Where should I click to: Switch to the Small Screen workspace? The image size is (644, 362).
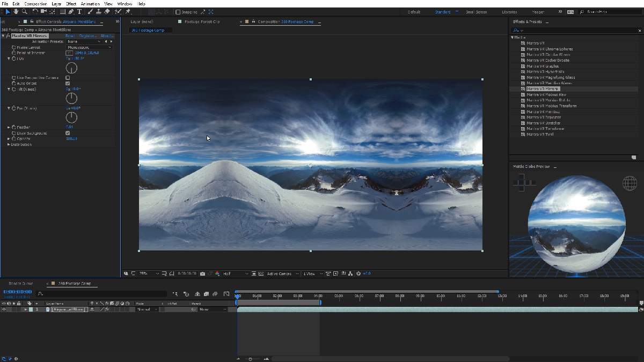[476, 12]
